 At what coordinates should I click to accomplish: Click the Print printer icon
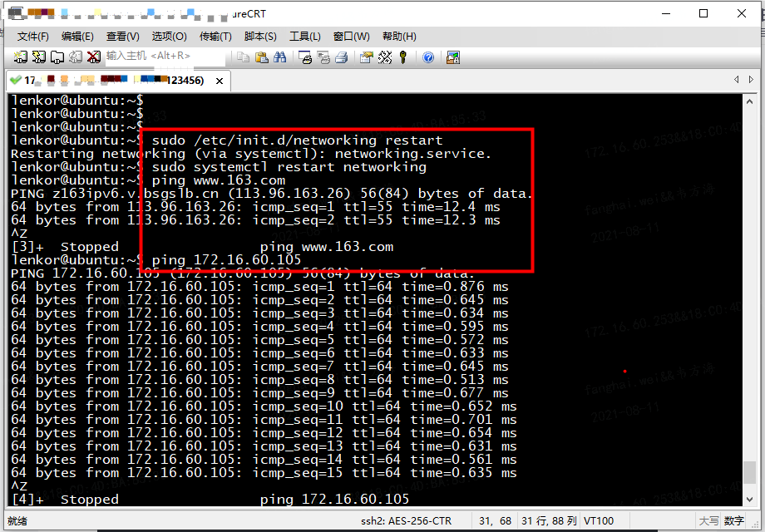coord(342,57)
